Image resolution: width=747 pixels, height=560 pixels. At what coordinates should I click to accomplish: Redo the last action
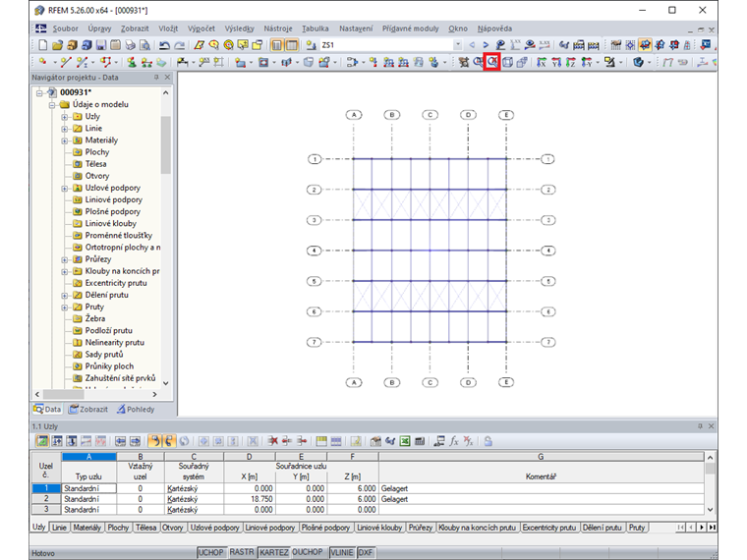pyautogui.click(x=180, y=45)
